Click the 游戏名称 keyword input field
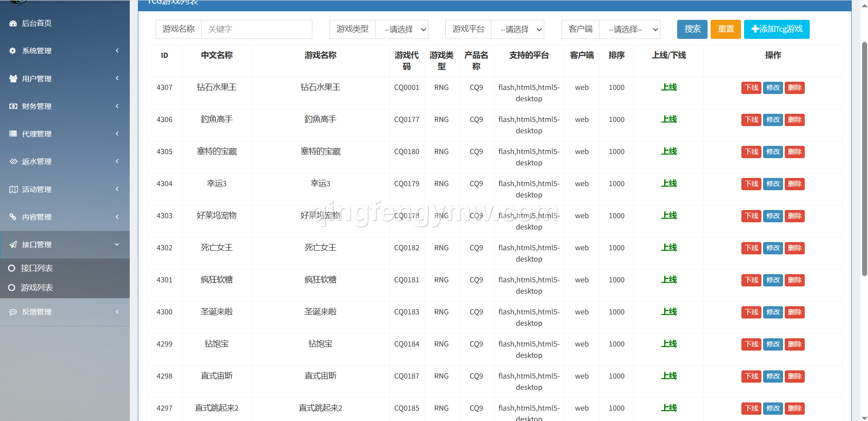Screen dimensions: 868x421 (x=256, y=29)
